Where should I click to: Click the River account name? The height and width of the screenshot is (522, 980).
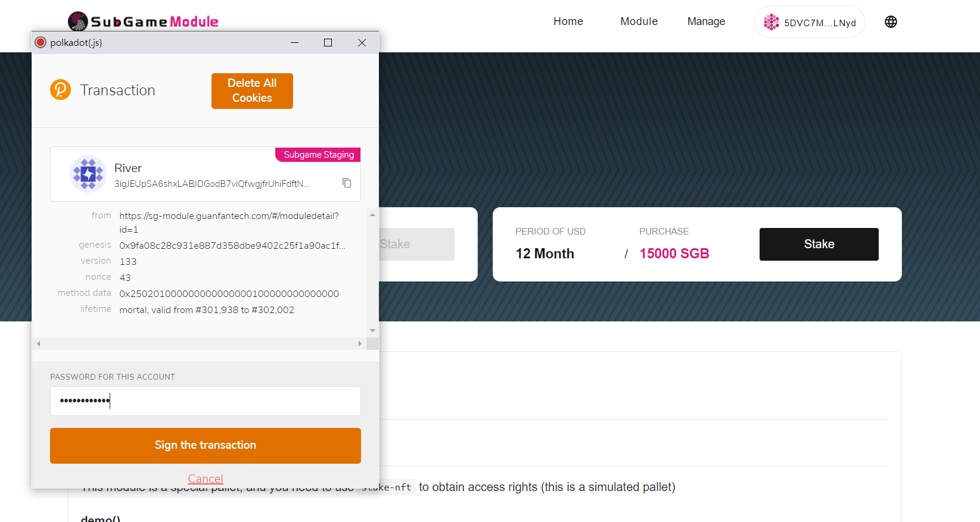(128, 168)
